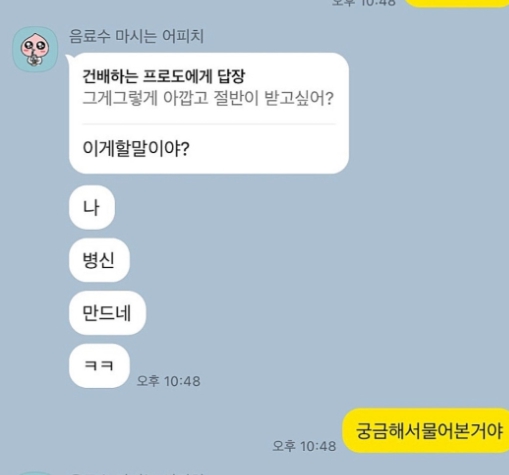This screenshot has width=509, height=475.
Task: Select the 만드네 message bubble
Action: point(107,313)
